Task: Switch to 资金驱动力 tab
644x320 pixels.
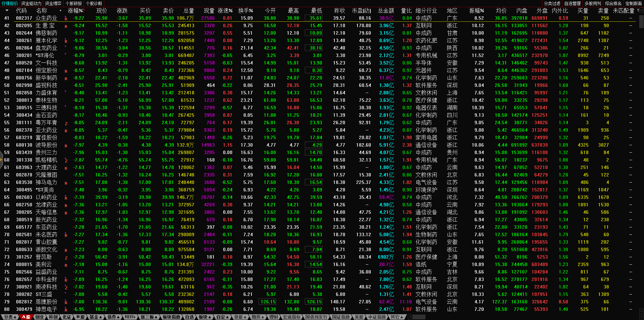Action: pyautogui.click(x=31, y=3)
